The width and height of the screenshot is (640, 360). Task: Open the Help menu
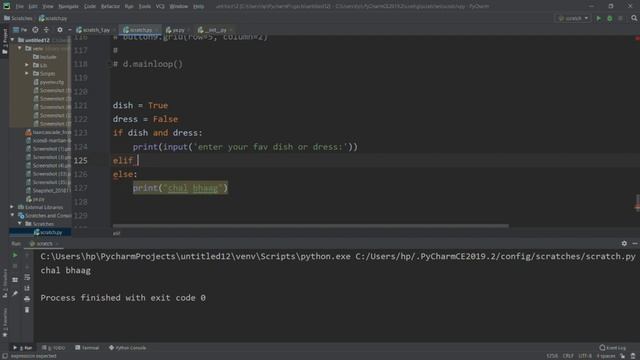(x=198, y=7)
